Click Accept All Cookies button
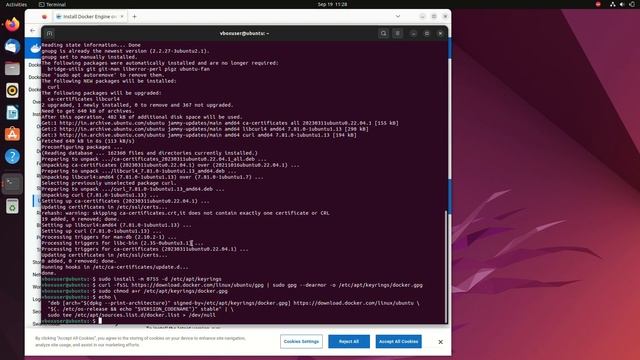Screen dimensions: 640x360 [x=399, y=342]
